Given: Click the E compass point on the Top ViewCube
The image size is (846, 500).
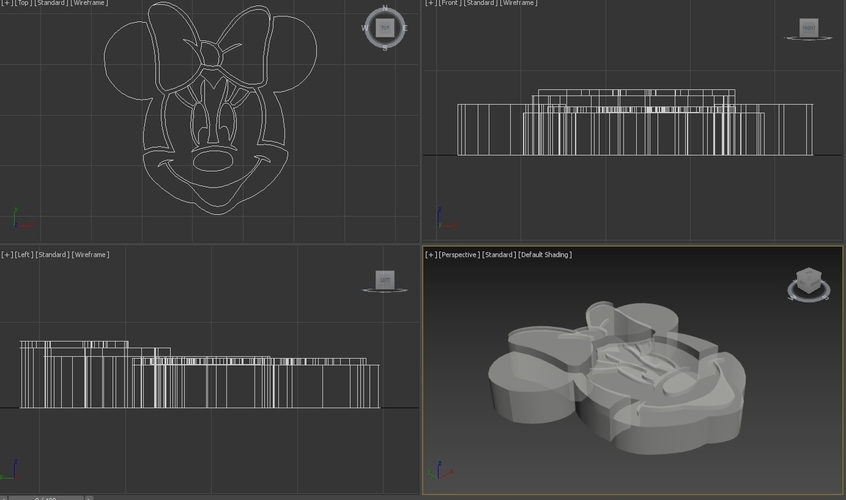Looking at the screenshot, I should coord(405,28).
